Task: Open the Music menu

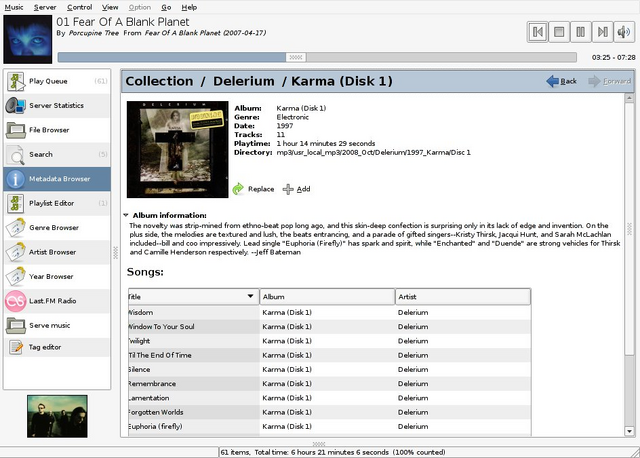Action: (14, 7)
